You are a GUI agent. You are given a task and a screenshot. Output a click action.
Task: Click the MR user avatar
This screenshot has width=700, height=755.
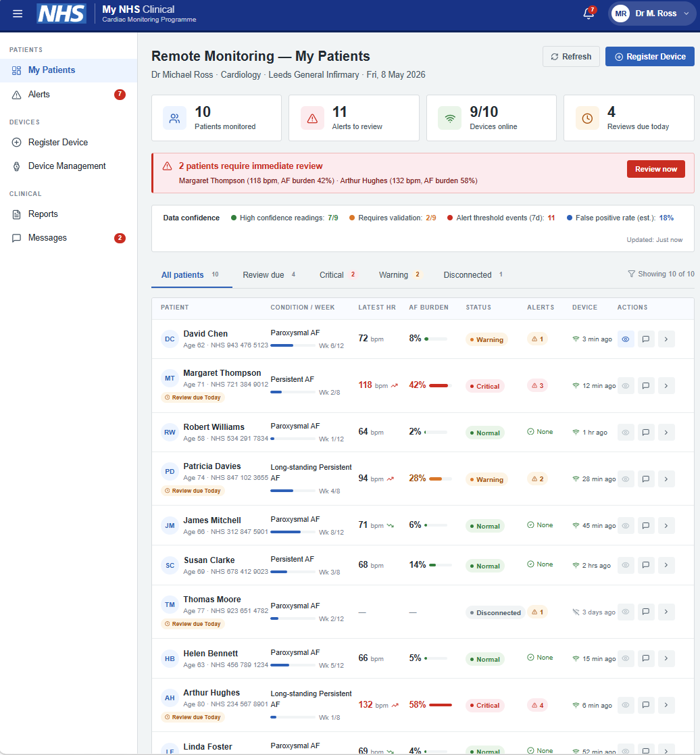point(620,14)
